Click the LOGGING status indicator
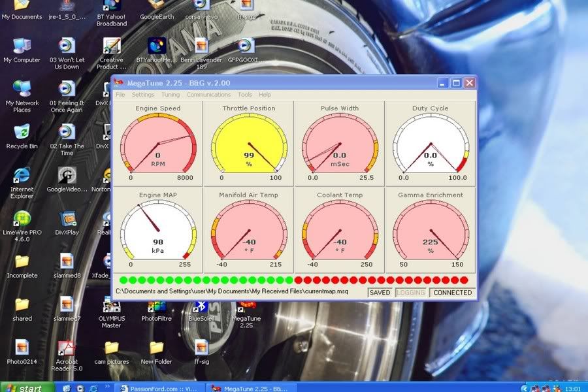This screenshot has width=588, height=392. 411,293
